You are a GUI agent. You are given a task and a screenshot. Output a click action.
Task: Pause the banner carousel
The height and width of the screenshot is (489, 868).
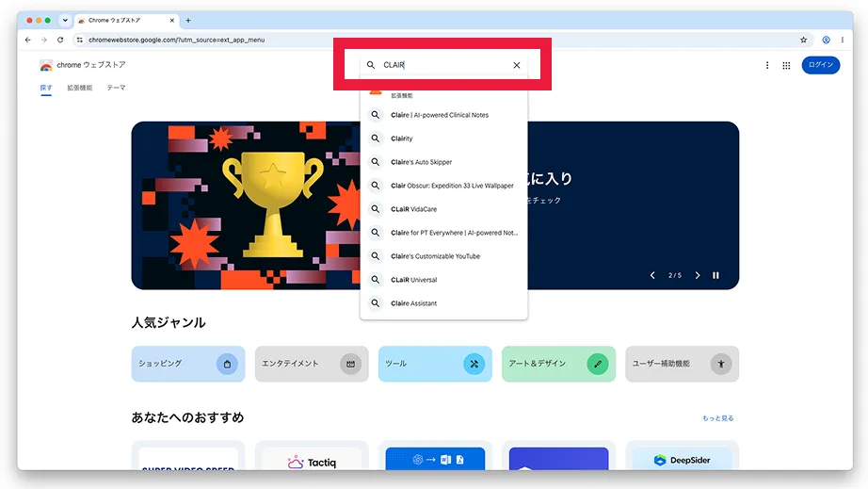pos(715,275)
